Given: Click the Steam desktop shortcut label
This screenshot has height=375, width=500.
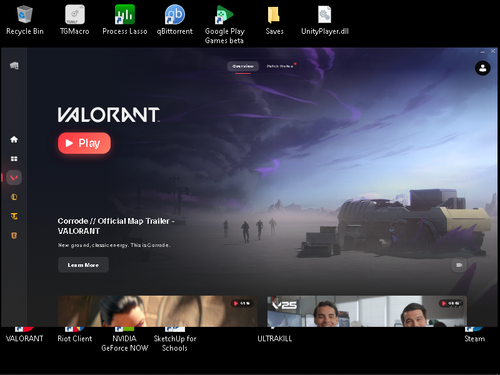Looking at the screenshot, I should tap(475, 339).
